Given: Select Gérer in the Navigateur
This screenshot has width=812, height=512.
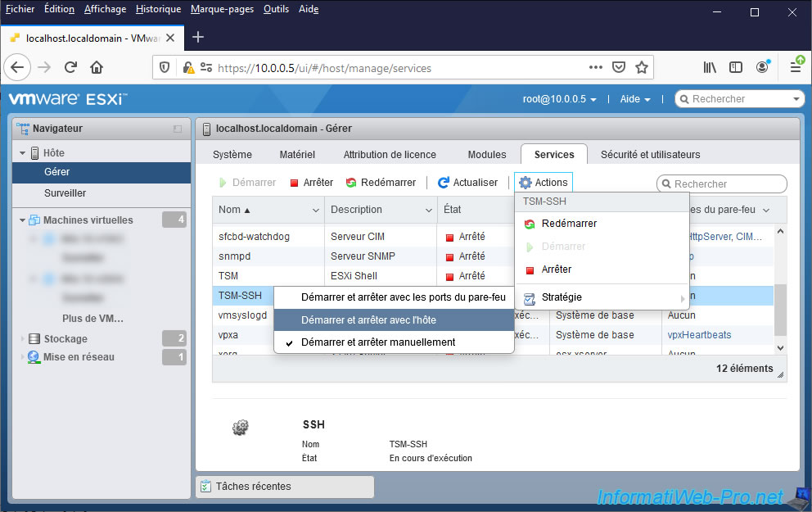Looking at the screenshot, I should pyautogui.click(x=101, y=172).
